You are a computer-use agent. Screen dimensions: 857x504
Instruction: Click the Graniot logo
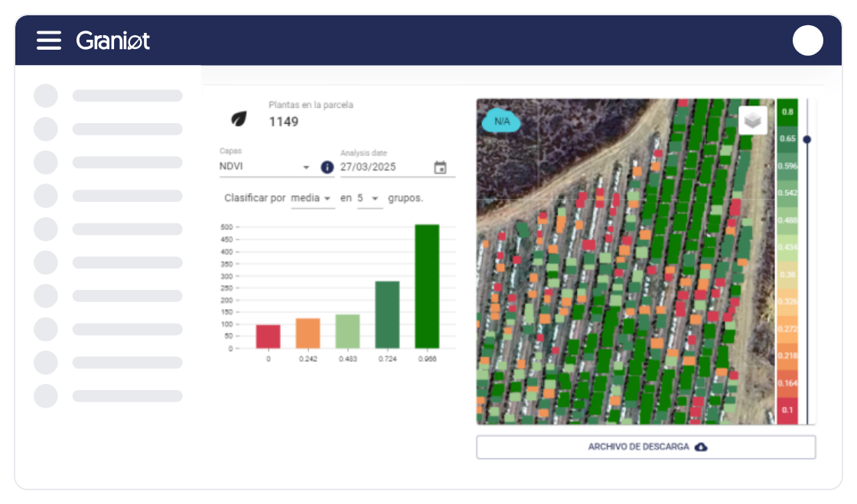point(112,41)
